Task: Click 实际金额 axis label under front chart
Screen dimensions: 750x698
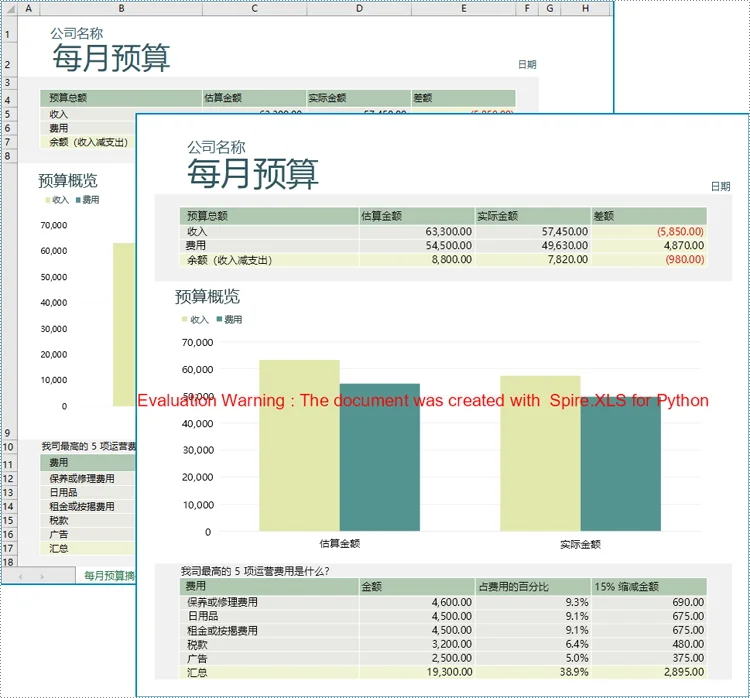Action: pyautogui.click(x=580, y=544)
